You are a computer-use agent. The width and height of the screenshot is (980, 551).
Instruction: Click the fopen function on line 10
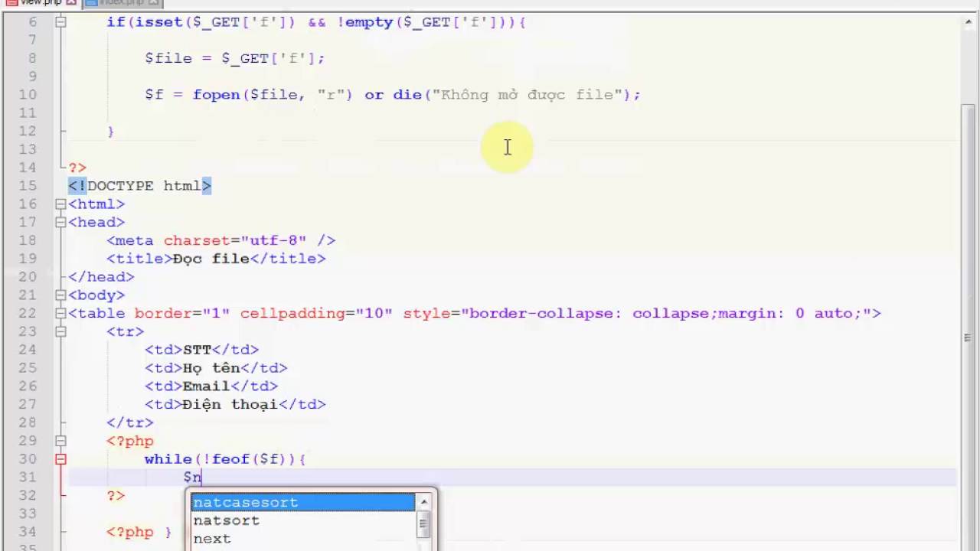[217, 95]
